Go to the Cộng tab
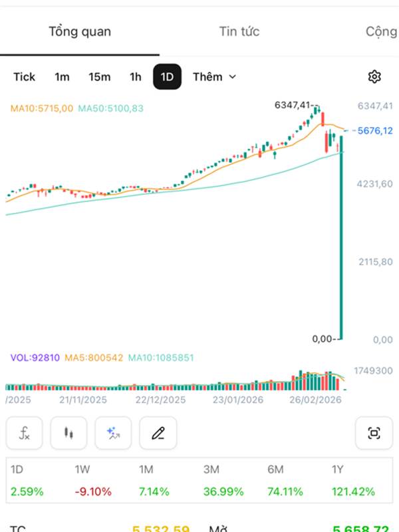This screenshot has width=399, height=532. 382,31
